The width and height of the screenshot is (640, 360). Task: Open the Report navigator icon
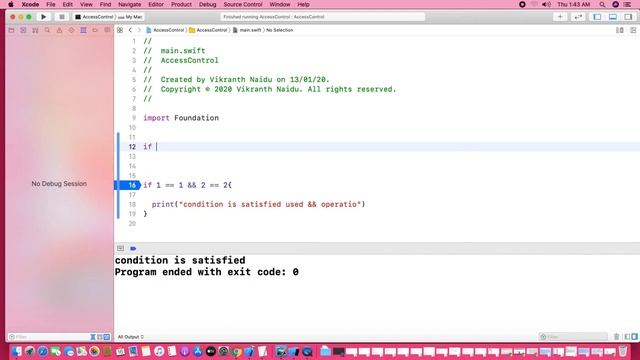(107, 30)
